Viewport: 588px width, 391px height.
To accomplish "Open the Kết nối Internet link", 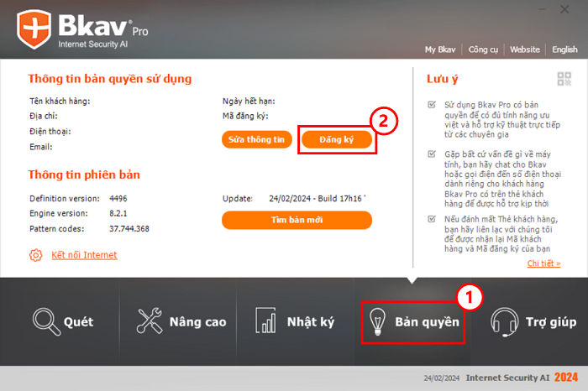I will point(84,255).
